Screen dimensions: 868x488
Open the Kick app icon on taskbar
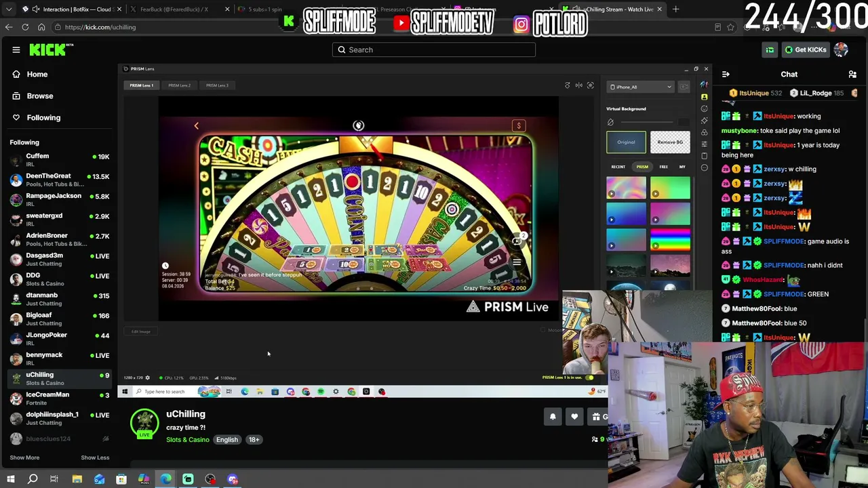coord(188,479)
